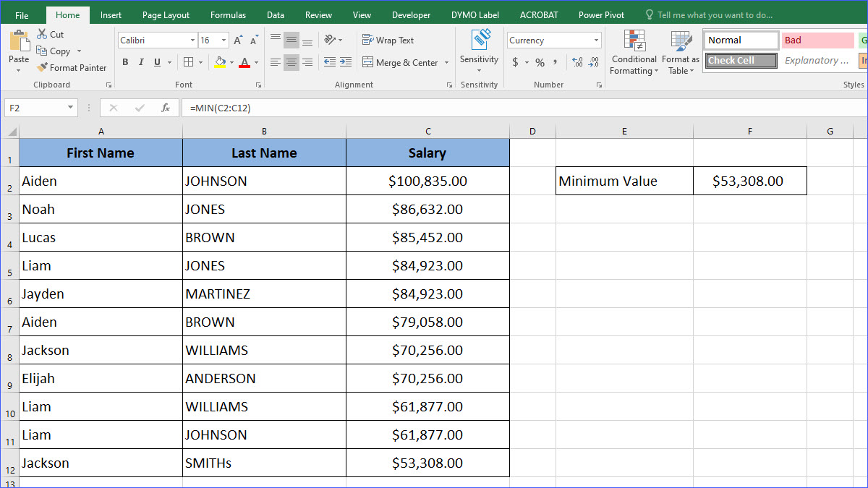Toggle Middle Align option
Image resolution: width=868 pixels, height=488 pixels.
(x=292, y=40)
